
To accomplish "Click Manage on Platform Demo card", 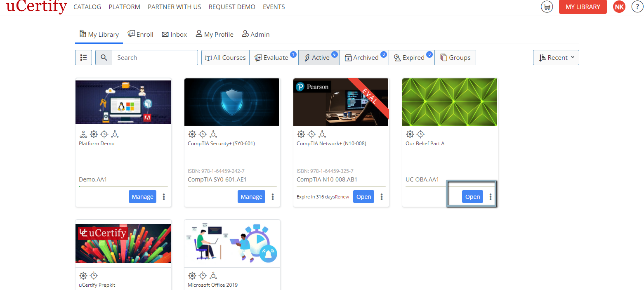I will click(x=142, y=197).
